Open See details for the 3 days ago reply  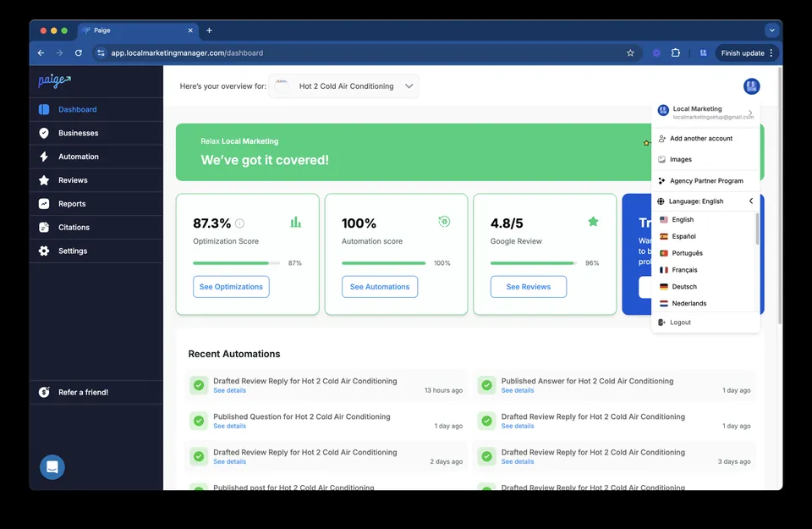coord(518,461)
